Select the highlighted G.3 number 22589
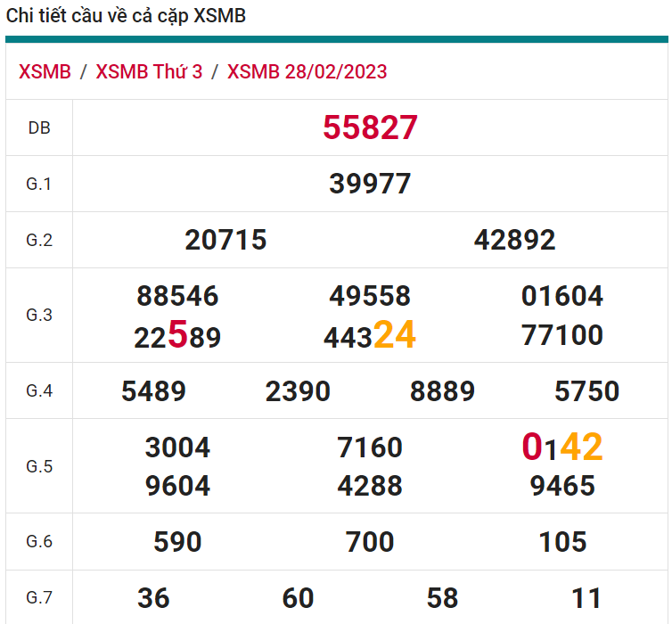Viewport: 672px width, 624px height. 177,336
